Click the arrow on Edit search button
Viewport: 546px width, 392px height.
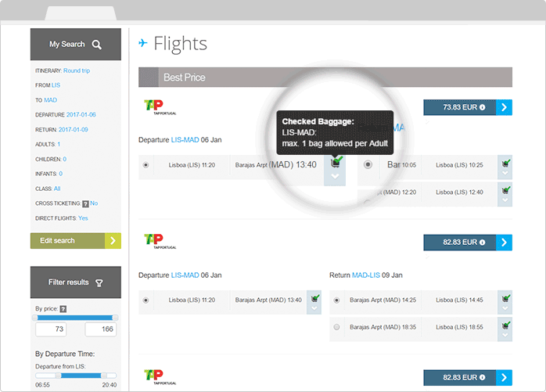pos(113,241)
